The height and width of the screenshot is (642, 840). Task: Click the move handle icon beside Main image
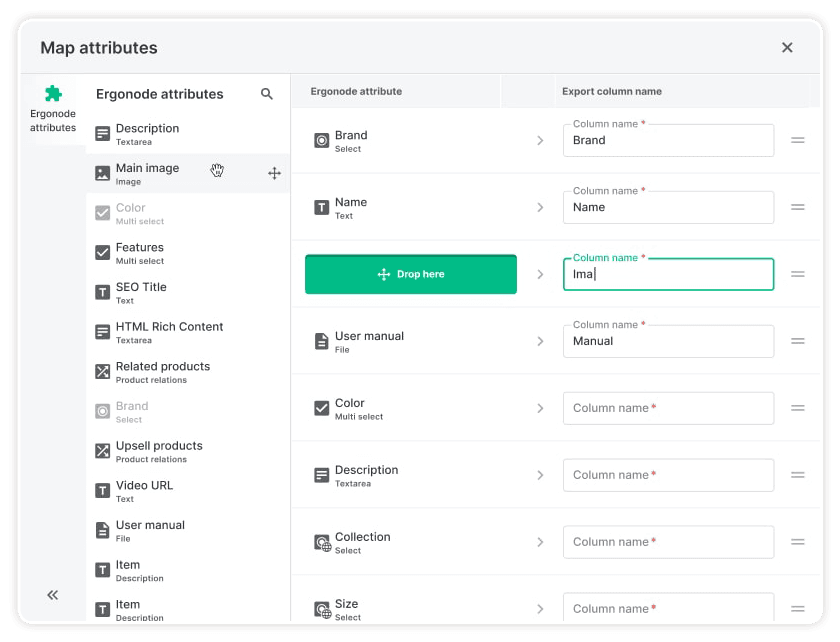click(274, 173)
